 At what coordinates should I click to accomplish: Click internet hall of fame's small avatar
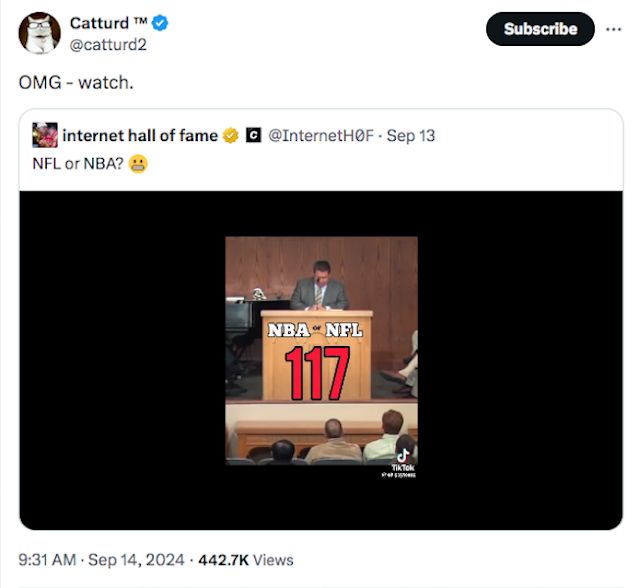[44, 135]
